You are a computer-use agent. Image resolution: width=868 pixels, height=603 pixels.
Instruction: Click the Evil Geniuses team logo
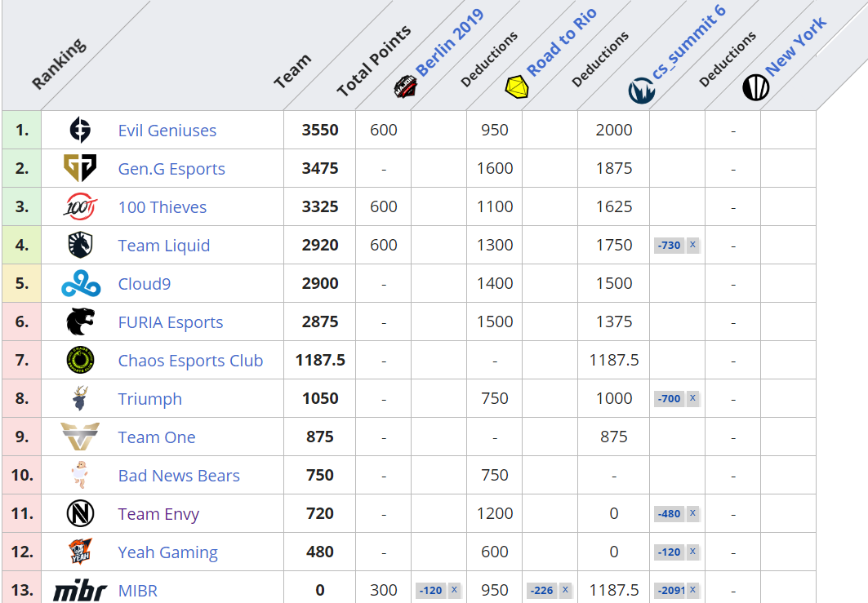[80, 130]
